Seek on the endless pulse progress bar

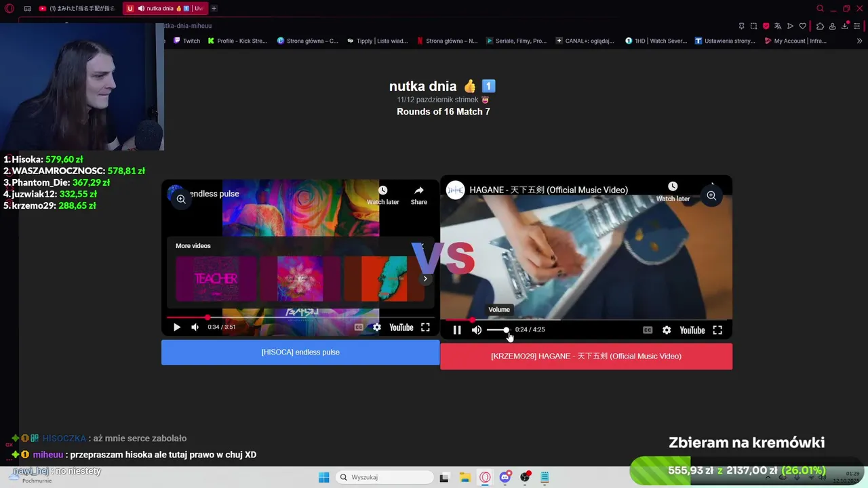click(x=300, y=317)
